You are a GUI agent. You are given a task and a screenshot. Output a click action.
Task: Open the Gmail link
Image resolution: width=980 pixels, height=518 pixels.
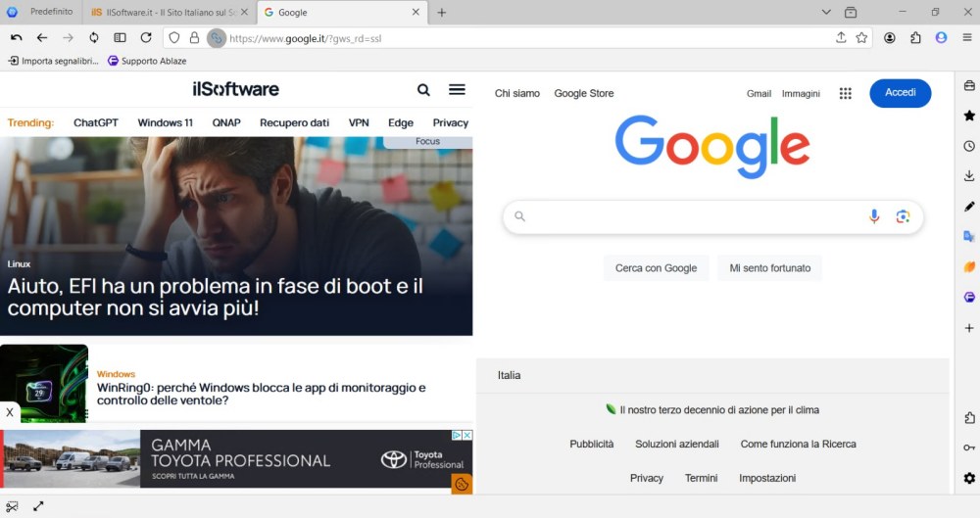coord(759,94)
